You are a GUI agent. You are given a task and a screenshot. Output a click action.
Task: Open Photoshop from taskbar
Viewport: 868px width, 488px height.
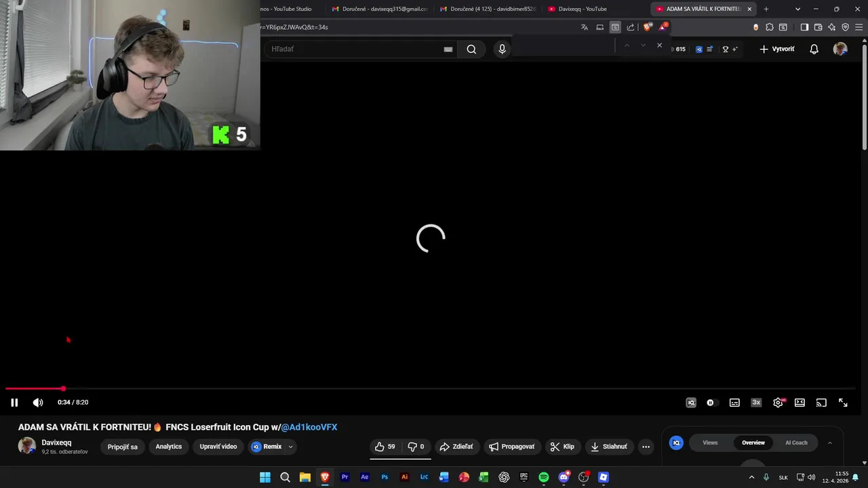click(x=384, y=477)
